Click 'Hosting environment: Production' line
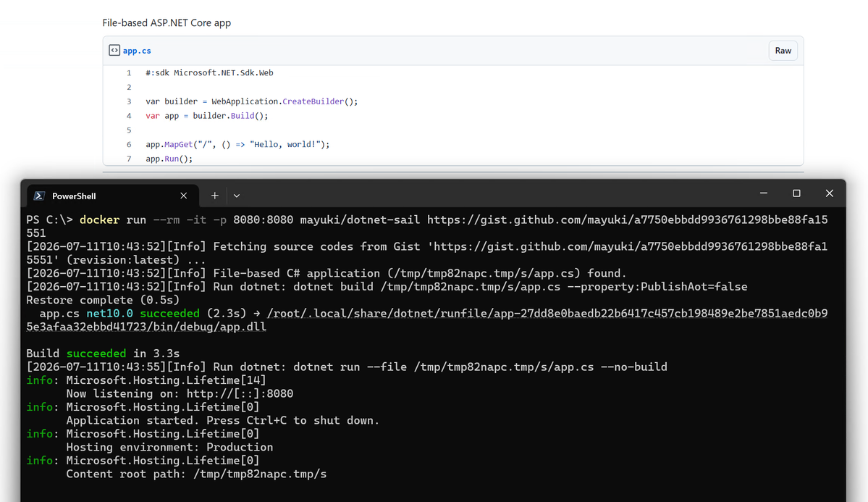The width and height of the screenshot is (868, 502). (x=169, y=447)
